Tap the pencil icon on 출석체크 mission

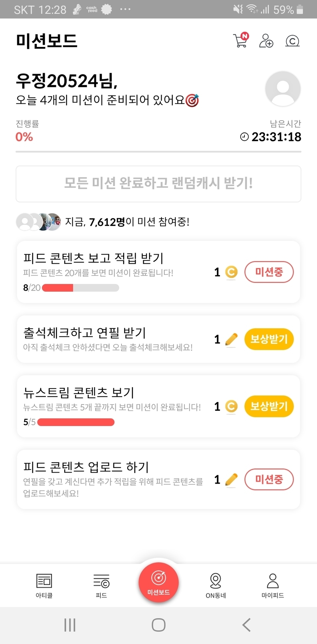[x=231, y=339]
